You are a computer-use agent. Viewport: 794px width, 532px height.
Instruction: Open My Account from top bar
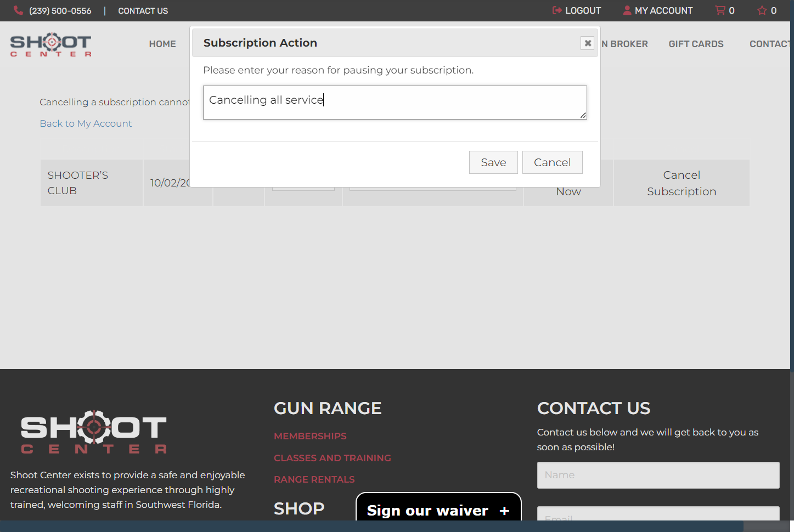(658, 10)
